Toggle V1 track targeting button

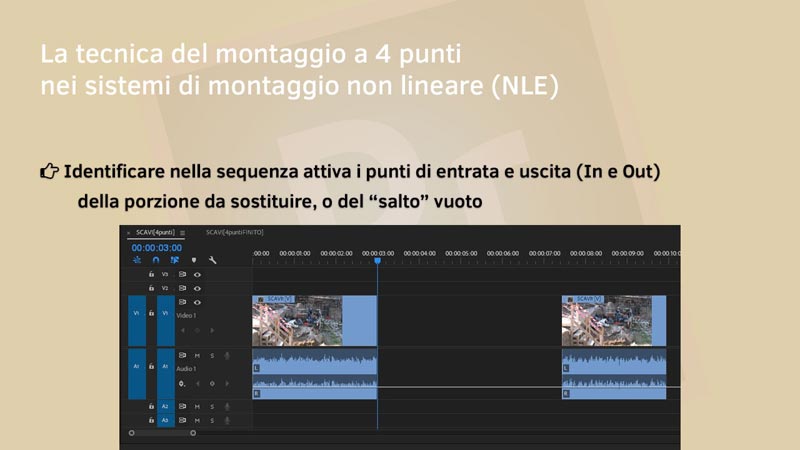165,320
